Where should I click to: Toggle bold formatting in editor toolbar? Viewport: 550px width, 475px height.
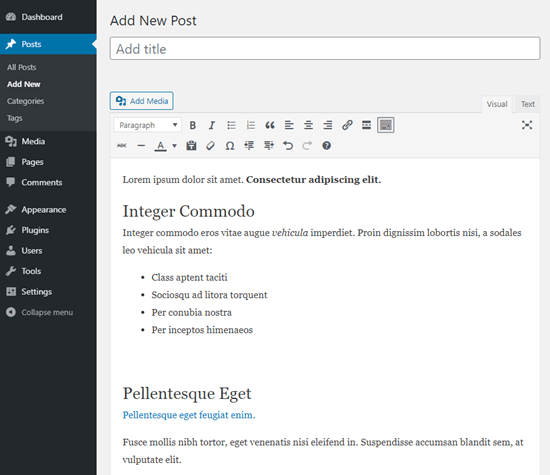pyautogui.click(x=193, y=125)
